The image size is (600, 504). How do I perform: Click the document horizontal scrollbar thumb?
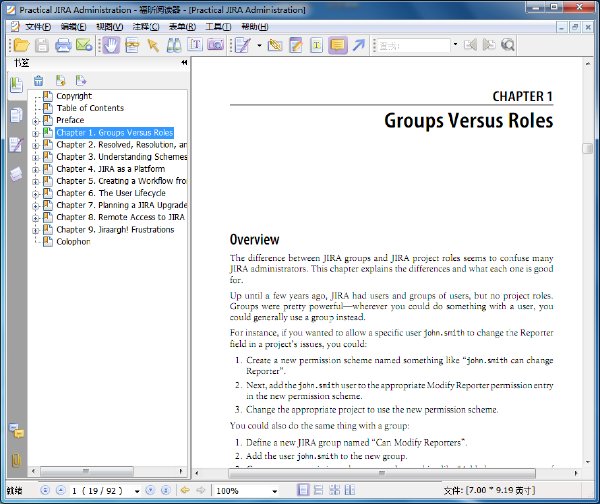(x=382, y=473)
